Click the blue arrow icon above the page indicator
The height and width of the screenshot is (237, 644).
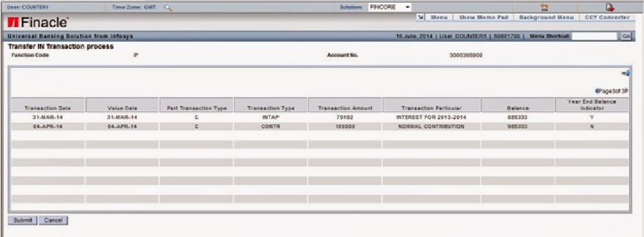click(x=626, y=73)
